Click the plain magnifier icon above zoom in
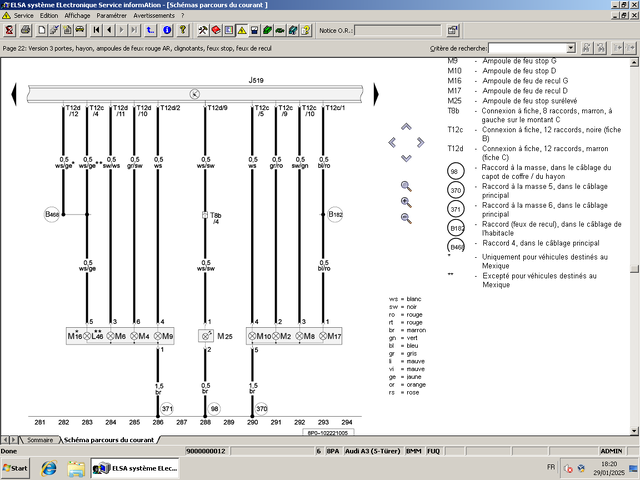The image size is (640, 480). (406, 185)
